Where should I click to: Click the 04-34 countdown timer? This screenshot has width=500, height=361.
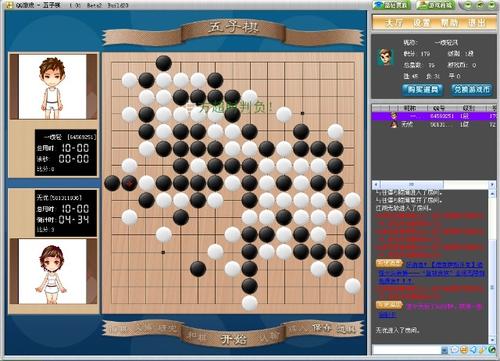pos(74,220)
